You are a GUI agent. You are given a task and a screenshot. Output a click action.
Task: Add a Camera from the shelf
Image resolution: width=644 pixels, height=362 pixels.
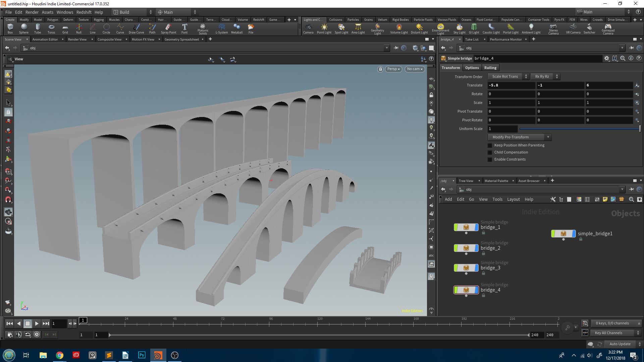click(x=308, y=29)
